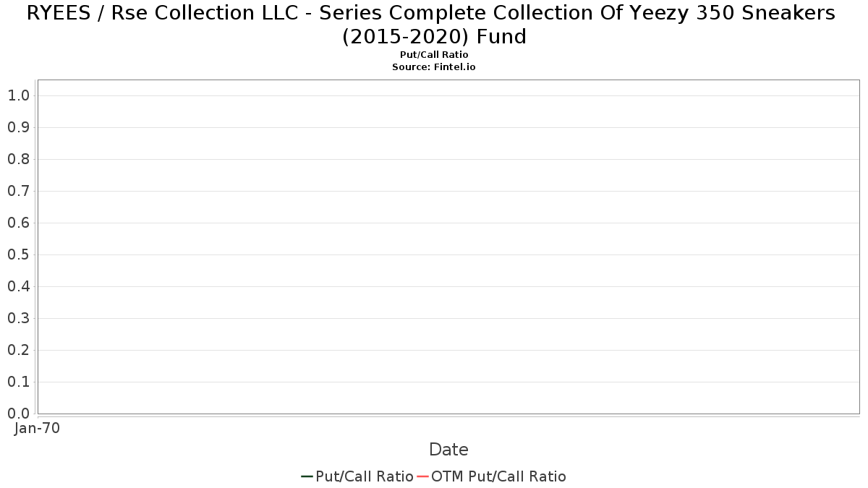Click the 0.5 y-axis tick label
This screenshot has width=868, height=488.
click(18, 254)
